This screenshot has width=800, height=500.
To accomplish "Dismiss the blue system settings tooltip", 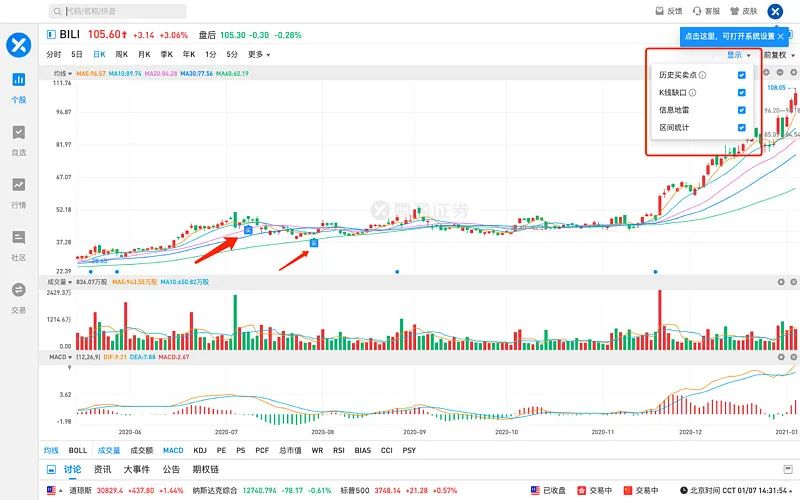I will [x=781, y=36].
